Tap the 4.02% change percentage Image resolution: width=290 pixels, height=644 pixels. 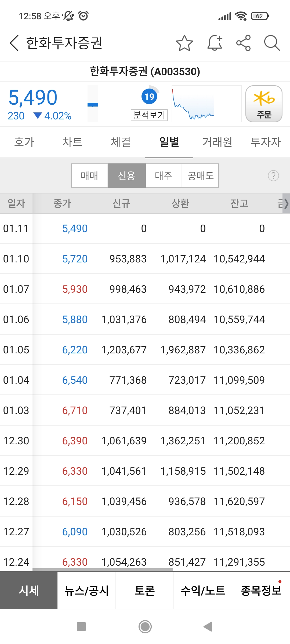tap(58, 116)
